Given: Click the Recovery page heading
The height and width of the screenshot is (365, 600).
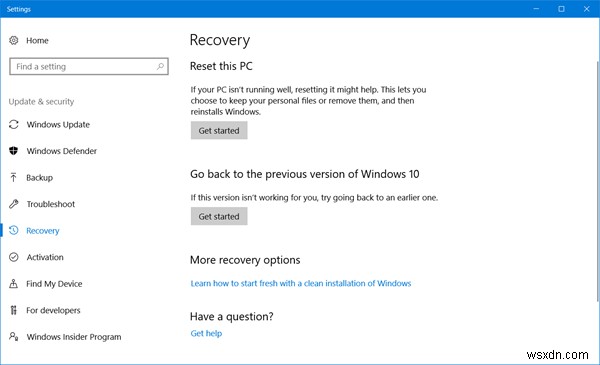Looking at the screenshot, I should [220, 40].
